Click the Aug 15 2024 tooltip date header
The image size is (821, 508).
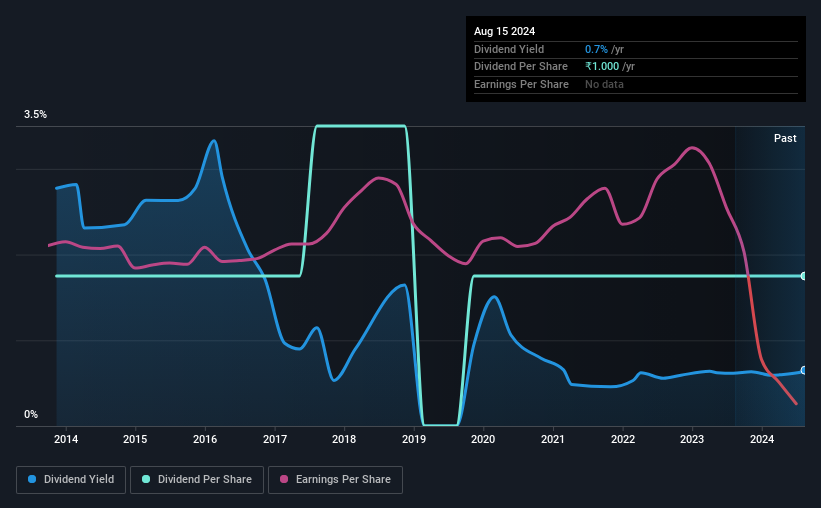click(x=504, y=31)
